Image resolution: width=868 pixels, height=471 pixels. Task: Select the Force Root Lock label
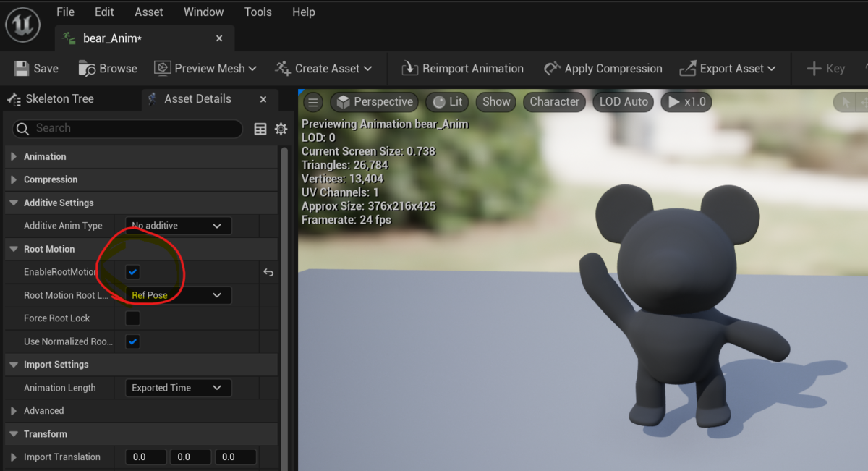[x=57, y=318]
